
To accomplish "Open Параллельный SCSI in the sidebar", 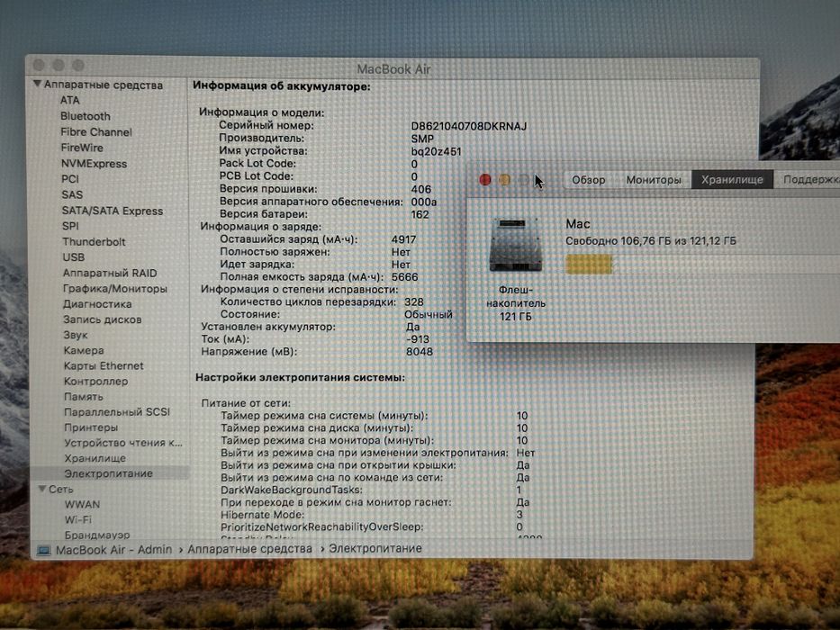I will tap(117, 412).
